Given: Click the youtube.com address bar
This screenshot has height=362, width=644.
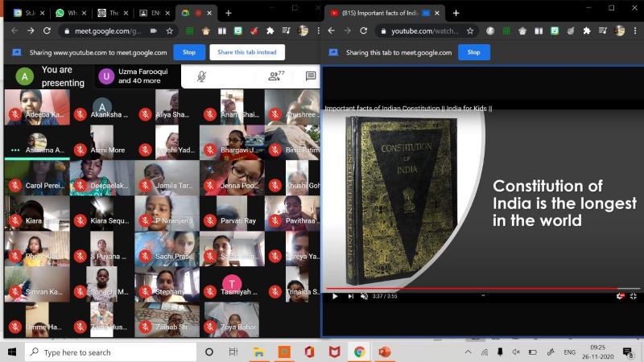Looking at the screenshot, I should 425,31.
